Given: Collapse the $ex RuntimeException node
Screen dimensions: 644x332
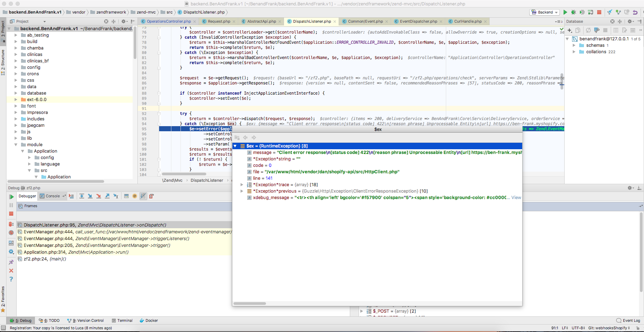Looking at the screenshot, I should click(235, 146).
